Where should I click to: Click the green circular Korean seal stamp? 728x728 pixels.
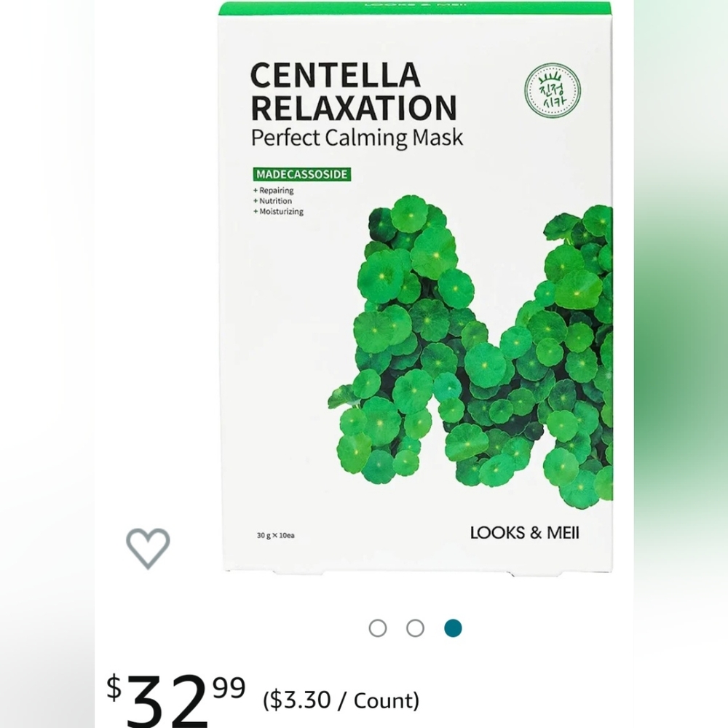[555, 90]
